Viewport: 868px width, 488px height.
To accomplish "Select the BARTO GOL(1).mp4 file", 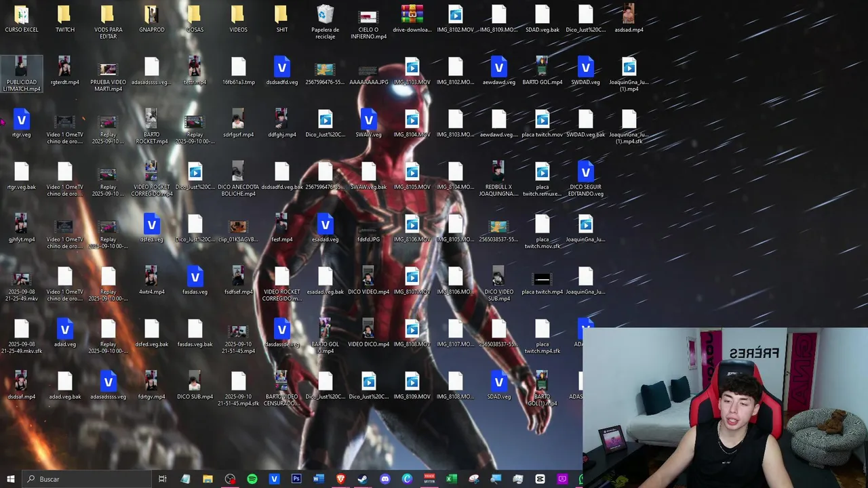I will tap(542, 388).
